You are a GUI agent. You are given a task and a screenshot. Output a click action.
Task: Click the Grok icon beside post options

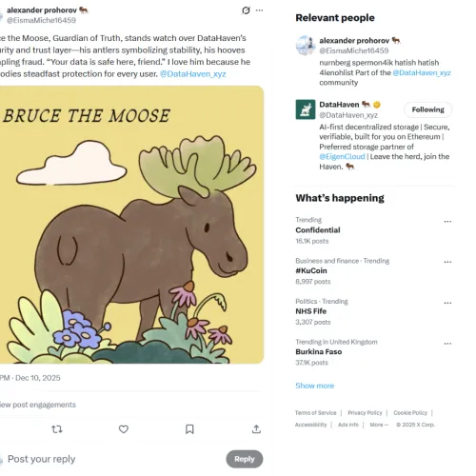tap(246, 10)
